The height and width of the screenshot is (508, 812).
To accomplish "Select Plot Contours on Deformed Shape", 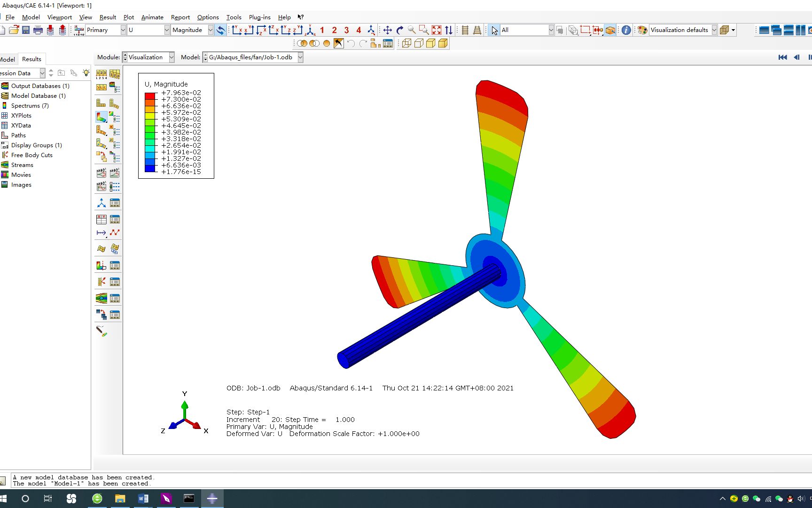I will (101, 117).
